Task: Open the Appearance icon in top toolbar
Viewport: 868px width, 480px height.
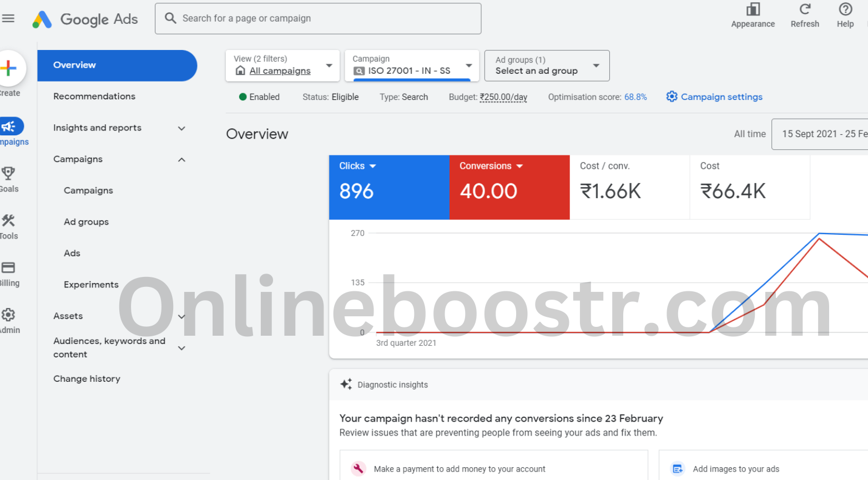Action: (x=753, y=10)
